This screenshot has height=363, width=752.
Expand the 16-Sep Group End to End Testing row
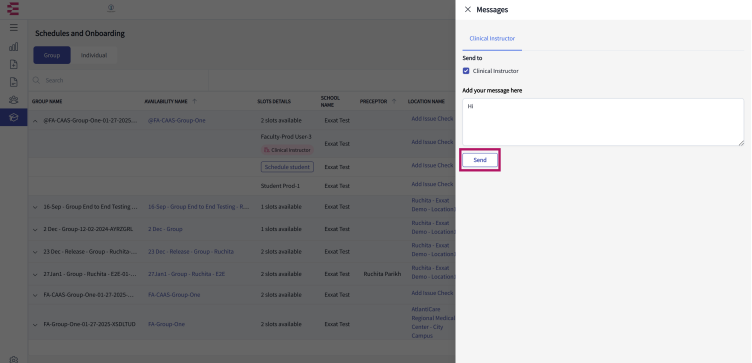pos(35,207)
